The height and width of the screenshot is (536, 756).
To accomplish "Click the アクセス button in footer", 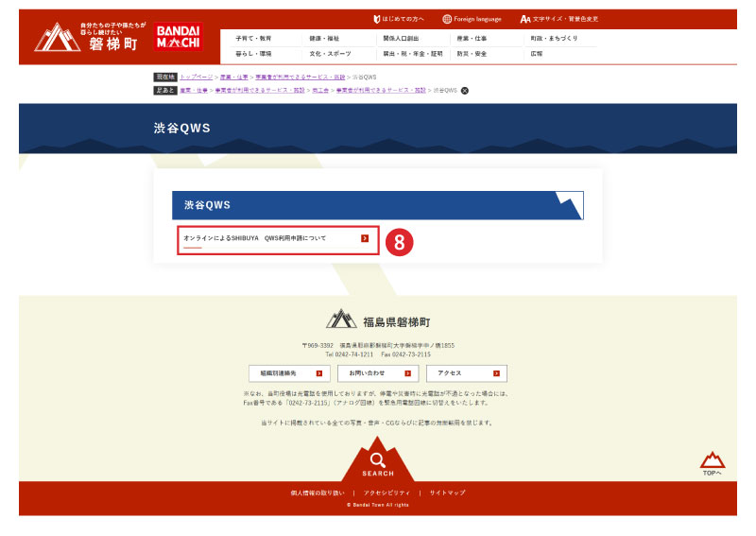I will 466,373.
